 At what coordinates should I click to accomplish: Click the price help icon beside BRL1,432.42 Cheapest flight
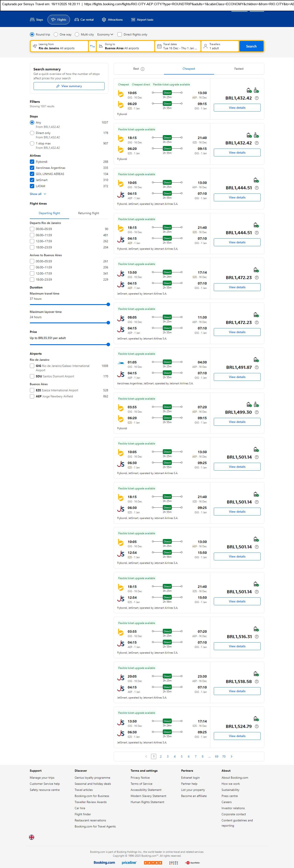[x=257, y=98]
